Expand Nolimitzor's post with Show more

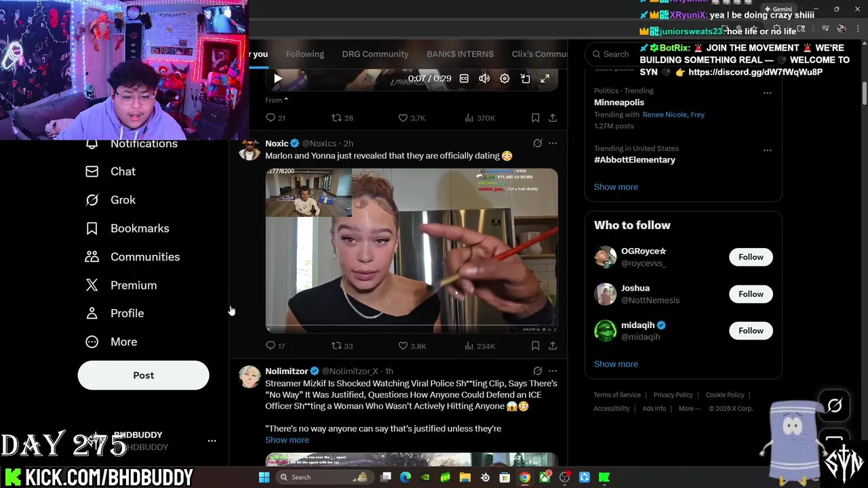tap(287, 440)
